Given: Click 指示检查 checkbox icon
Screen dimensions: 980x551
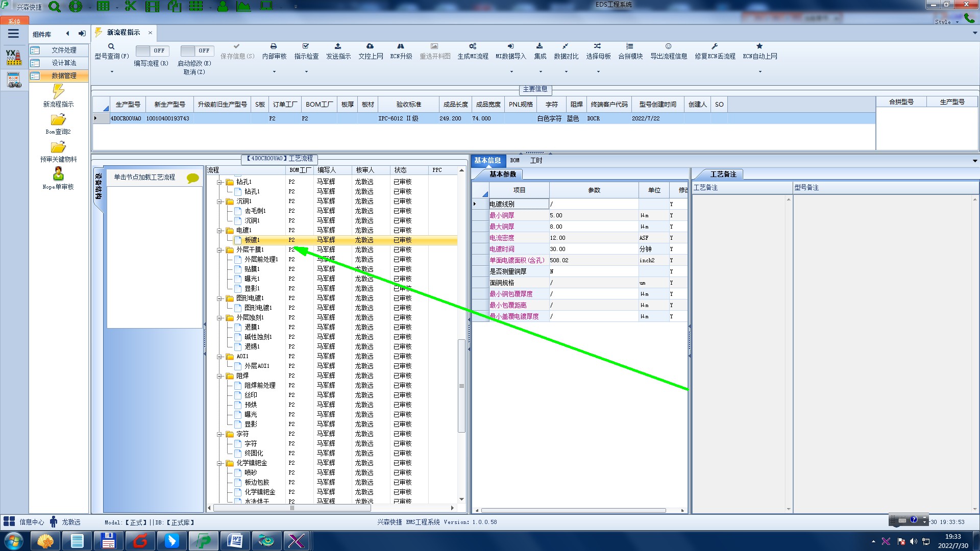Looking at the screenshot, I should pos(306,46).
